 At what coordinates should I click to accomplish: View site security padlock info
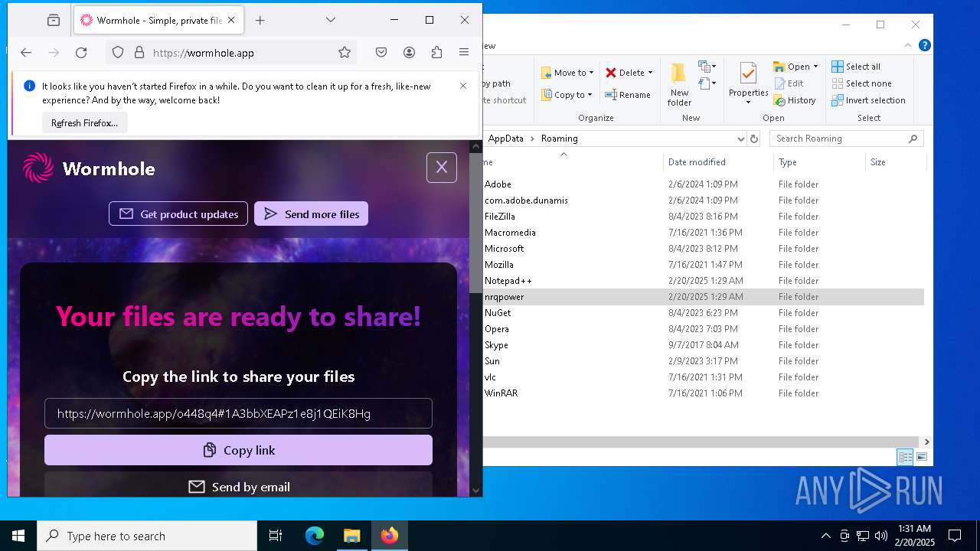139,52
